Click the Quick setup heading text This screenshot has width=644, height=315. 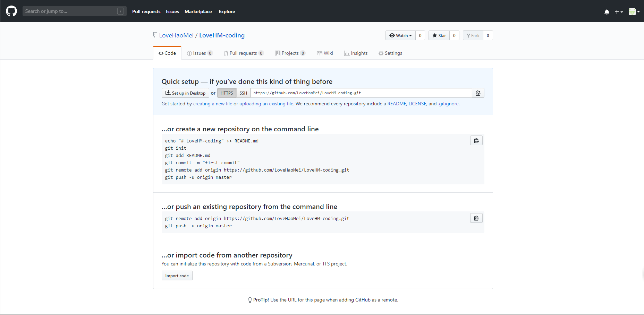(247, 81)
